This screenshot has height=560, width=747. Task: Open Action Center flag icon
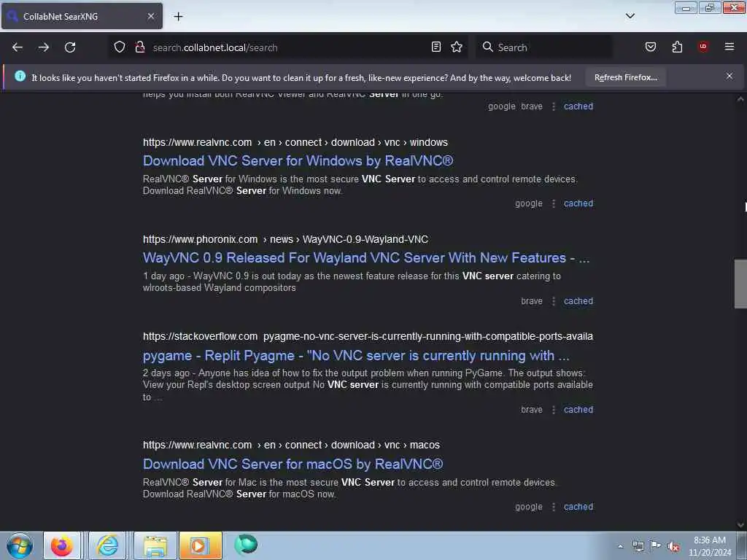(x=656, y=546)
